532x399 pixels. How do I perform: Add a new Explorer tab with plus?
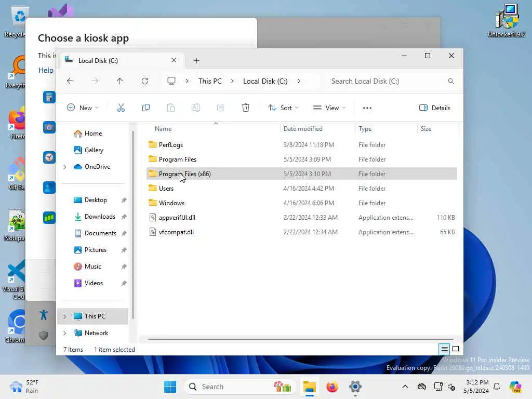(x=196, y=61)
